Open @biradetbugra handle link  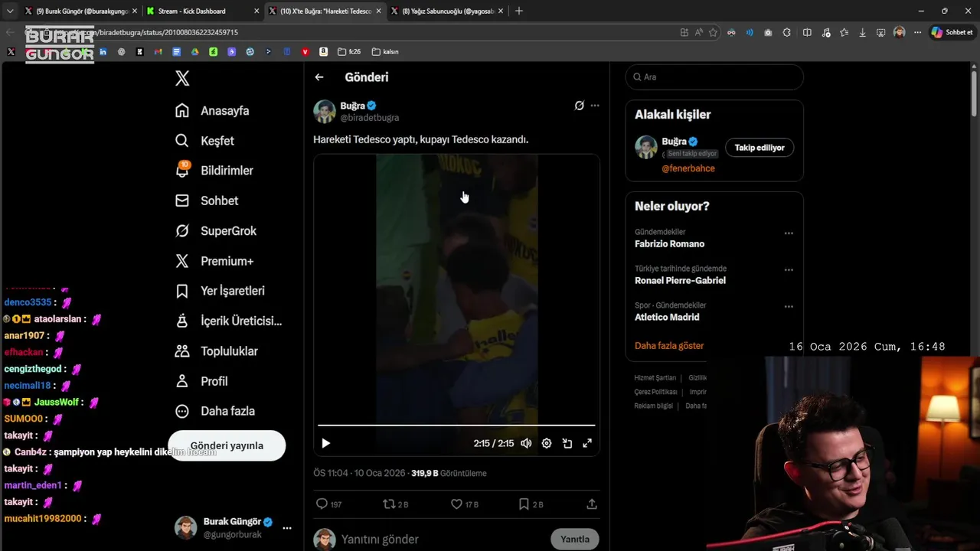[370, 118]
